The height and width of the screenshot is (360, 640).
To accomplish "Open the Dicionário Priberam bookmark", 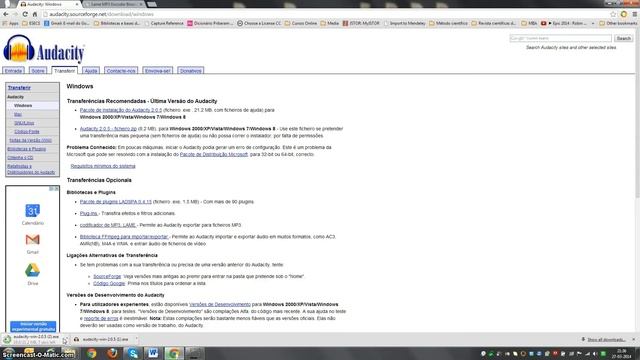I will click(x=210, y=23).
